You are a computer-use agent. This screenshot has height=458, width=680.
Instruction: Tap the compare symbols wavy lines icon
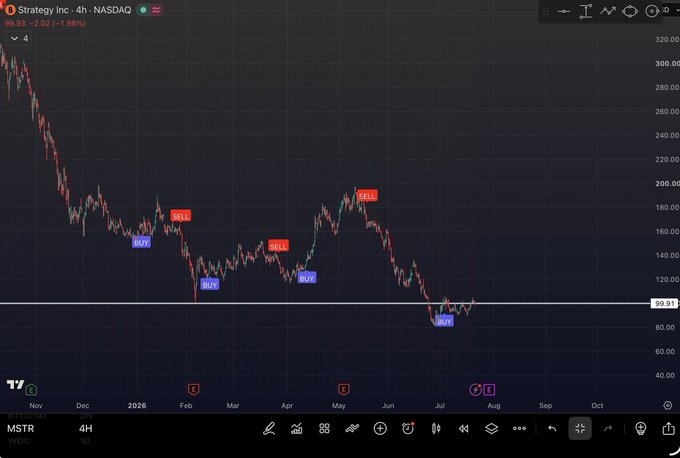(352, 429)
